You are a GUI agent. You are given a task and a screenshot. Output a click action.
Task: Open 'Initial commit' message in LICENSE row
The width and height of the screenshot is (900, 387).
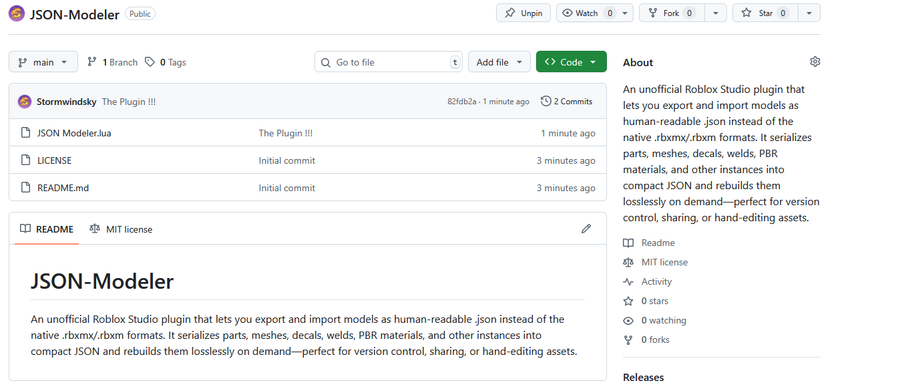pyautogui.click(x=287, y=161)
